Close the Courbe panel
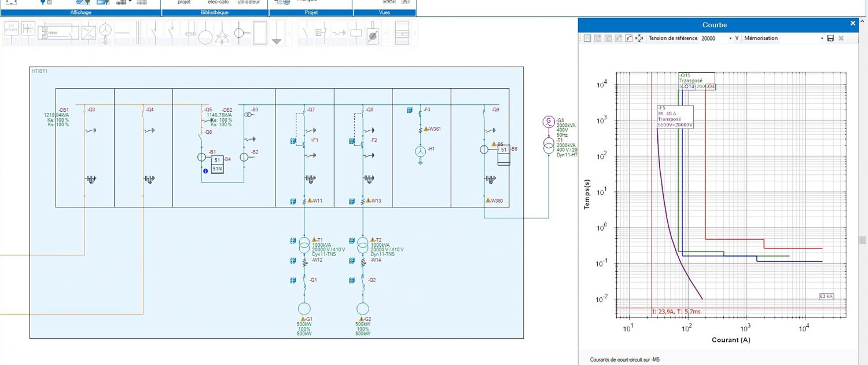 click(x=852, y=24)
